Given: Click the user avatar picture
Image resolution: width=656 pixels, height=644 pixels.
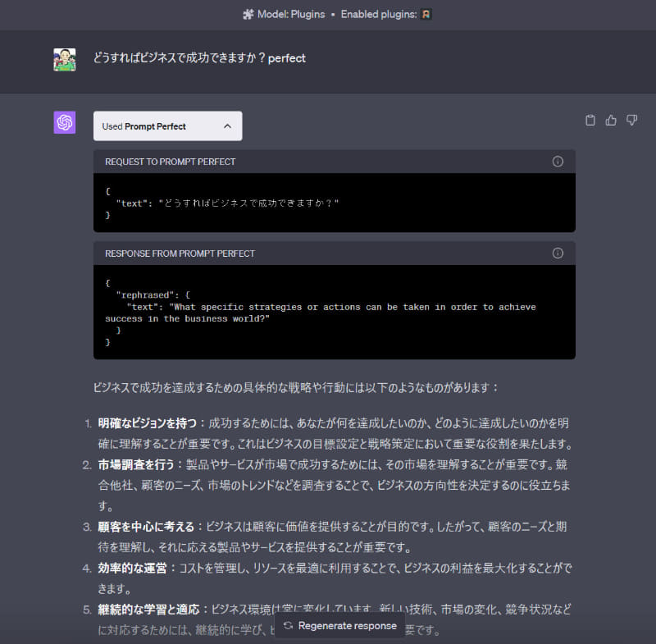Looking at the screenshot, I should [65, 59].
